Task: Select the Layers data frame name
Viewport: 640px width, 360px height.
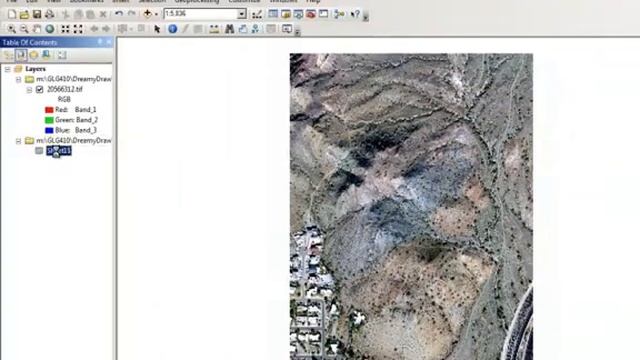Action: coord(35,69)
